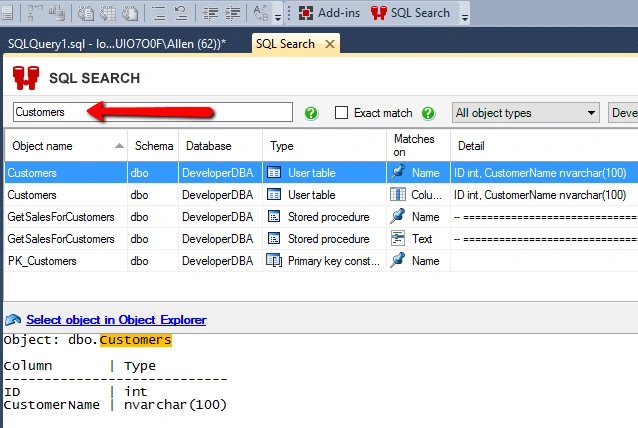Screen dimensions: 638x428
Task: Click stored procedure icon in Name-match row
Action: point(274,216)
